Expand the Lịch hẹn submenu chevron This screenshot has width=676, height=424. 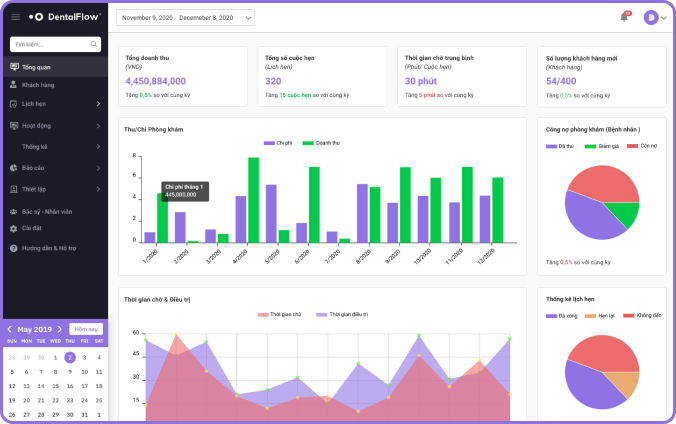(x=98, y=104)
